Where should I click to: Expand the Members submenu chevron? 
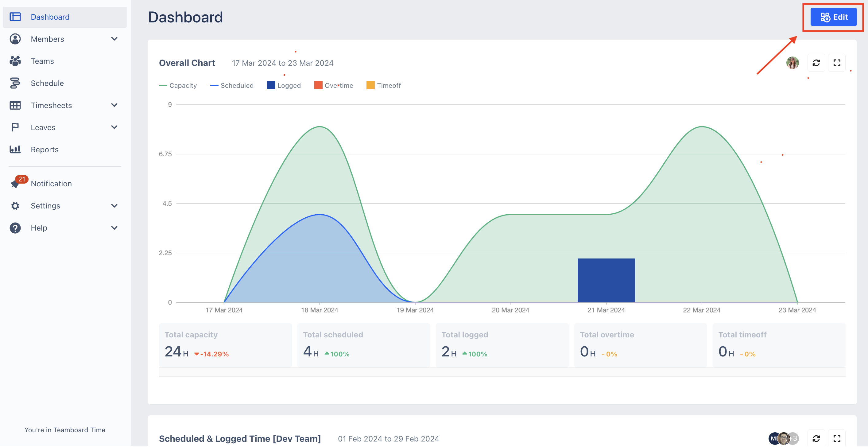(x=114, y=39)
